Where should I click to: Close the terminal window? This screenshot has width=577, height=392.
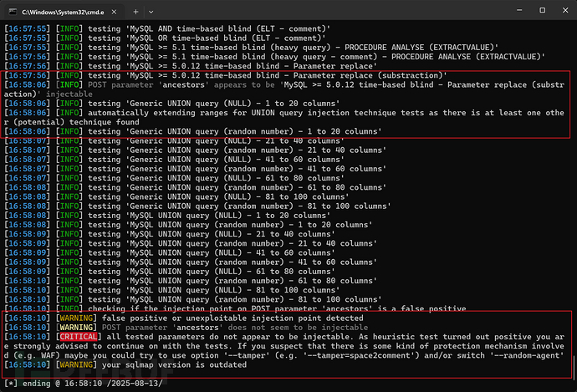click(565, 10)
